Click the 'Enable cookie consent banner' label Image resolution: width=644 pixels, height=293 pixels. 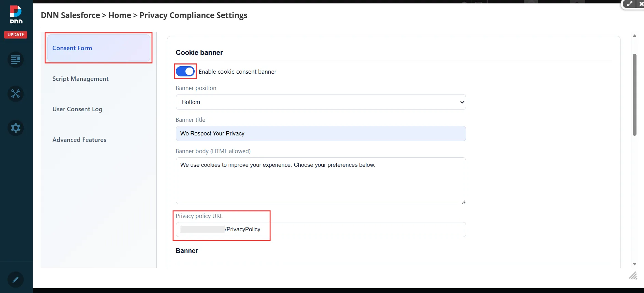coord(238,72)
